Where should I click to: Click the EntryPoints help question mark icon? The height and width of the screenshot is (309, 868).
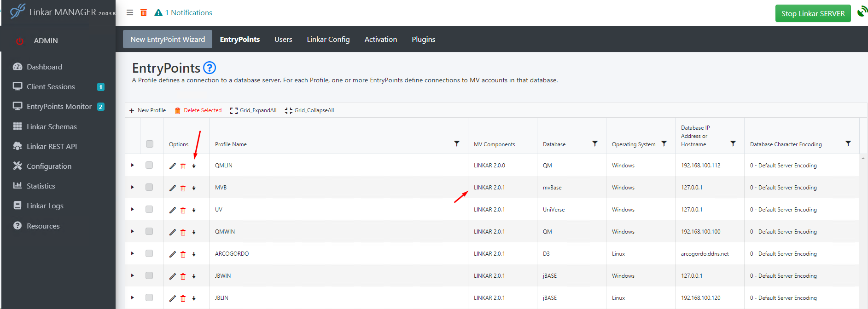point(210,68)
